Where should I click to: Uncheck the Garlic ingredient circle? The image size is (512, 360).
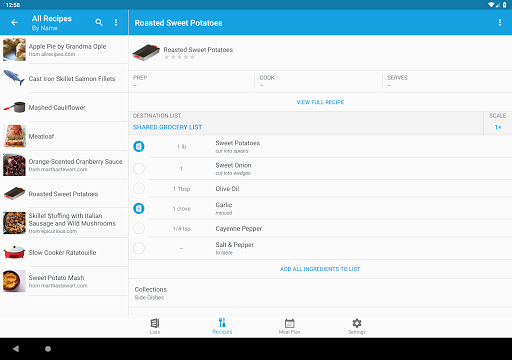[139, 208]
